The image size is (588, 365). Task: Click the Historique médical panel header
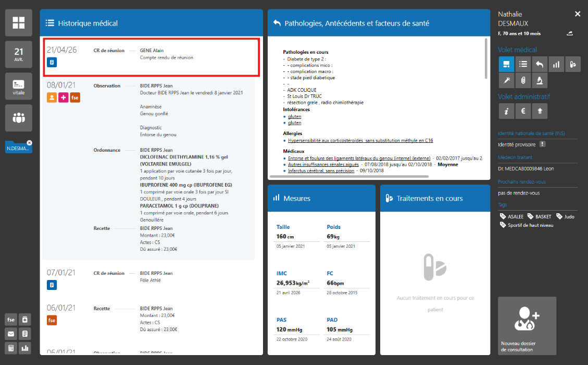coord(152,23)
